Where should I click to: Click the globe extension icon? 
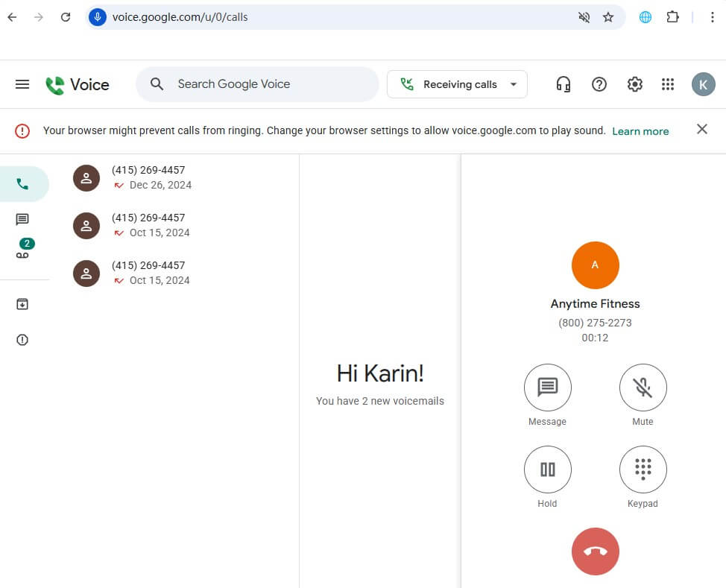(645, 17)
